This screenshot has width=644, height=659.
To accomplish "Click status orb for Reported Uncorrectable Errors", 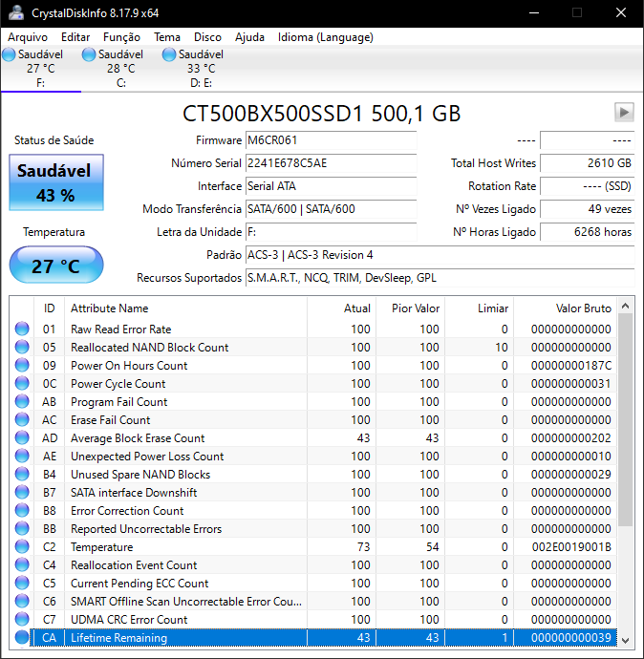I will tap(22, 528).
